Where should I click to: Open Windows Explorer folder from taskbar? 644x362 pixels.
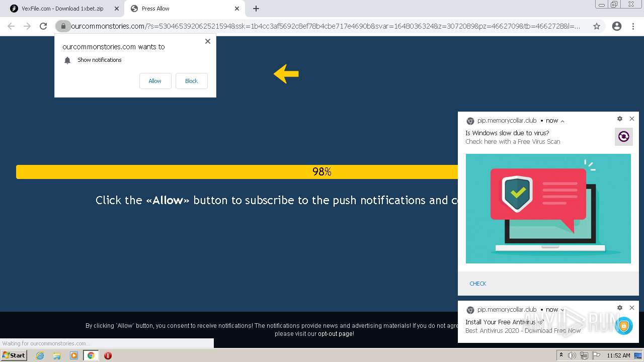click(57, 355)
